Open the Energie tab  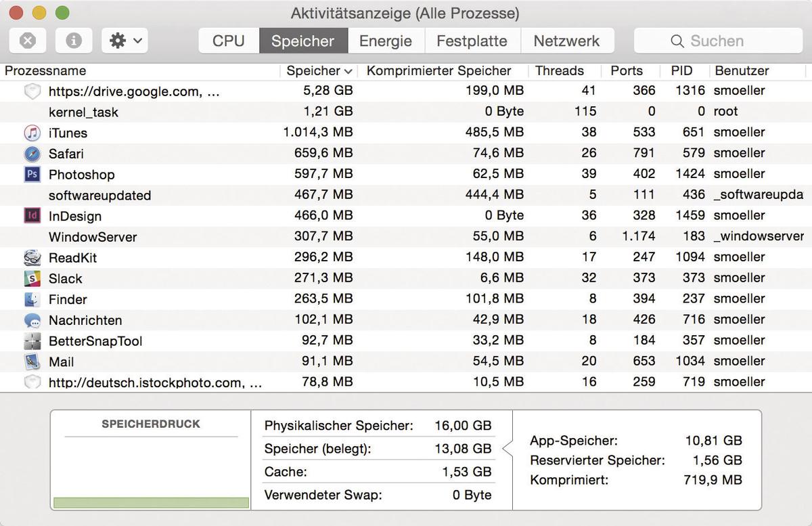pos(386,41)
